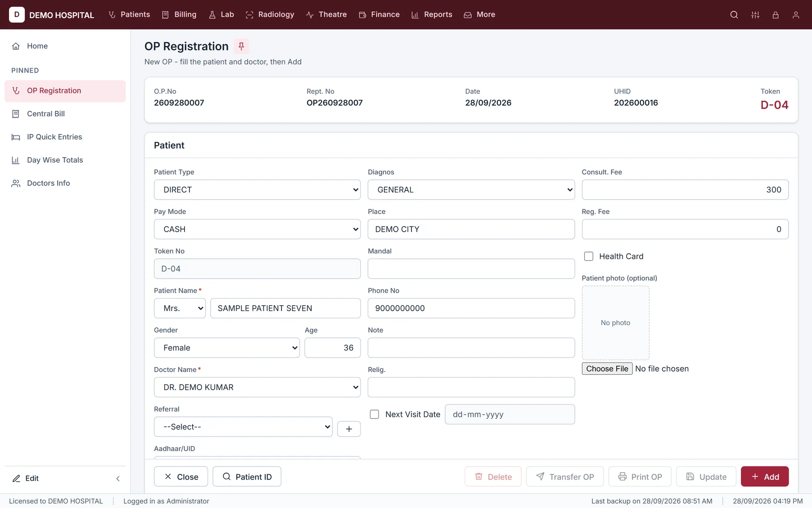The height and width of the screenshot is (508, 812).
Task: Open Central Bill from pinned list
Action: point(65,114)
